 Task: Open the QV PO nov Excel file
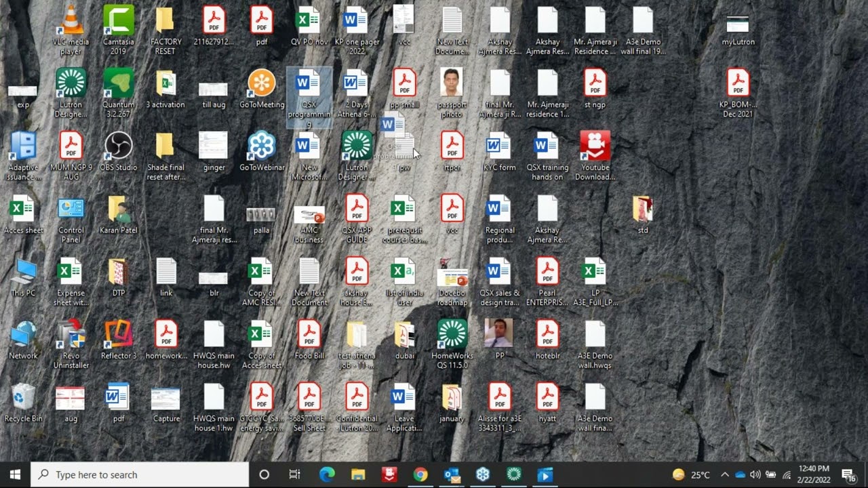[x=309, y=26]
